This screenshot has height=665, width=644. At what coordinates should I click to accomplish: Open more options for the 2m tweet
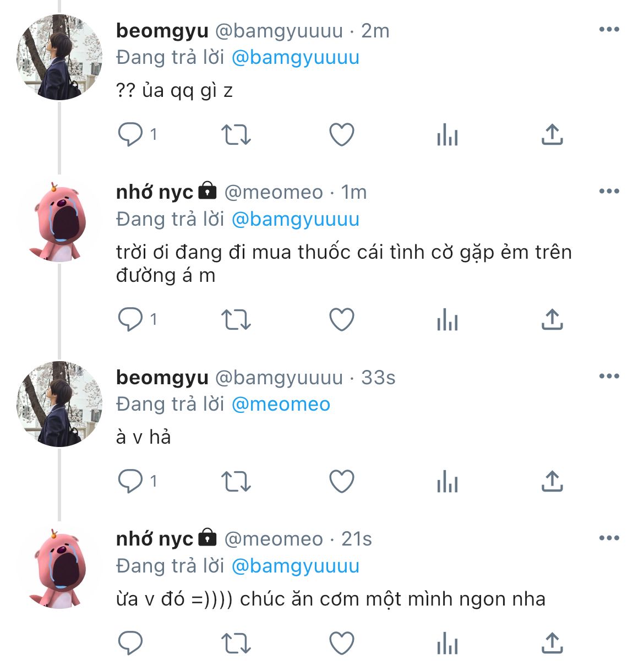(x=609, y=30)
